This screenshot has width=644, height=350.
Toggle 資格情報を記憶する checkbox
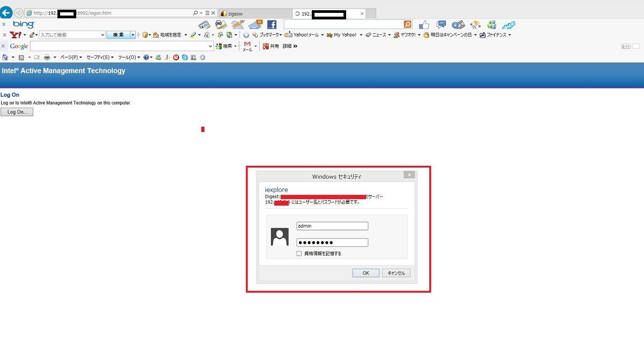[299, 253]
